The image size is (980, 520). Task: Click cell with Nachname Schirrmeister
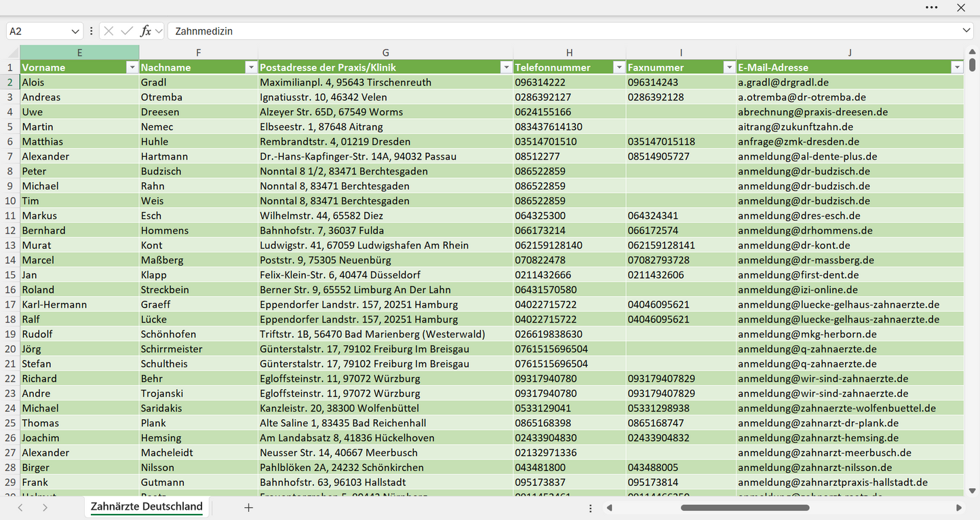coord(198,349)
